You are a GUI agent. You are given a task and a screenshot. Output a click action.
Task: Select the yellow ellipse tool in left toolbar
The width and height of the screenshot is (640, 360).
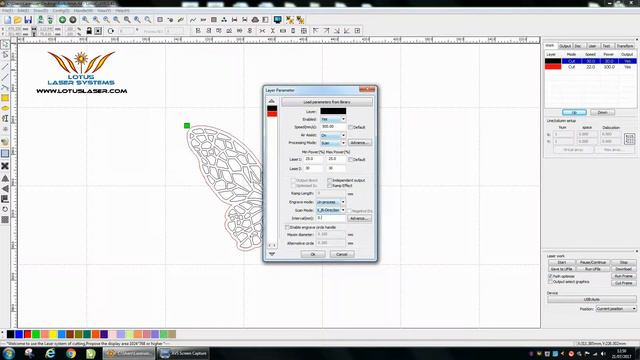coord(5,108)
